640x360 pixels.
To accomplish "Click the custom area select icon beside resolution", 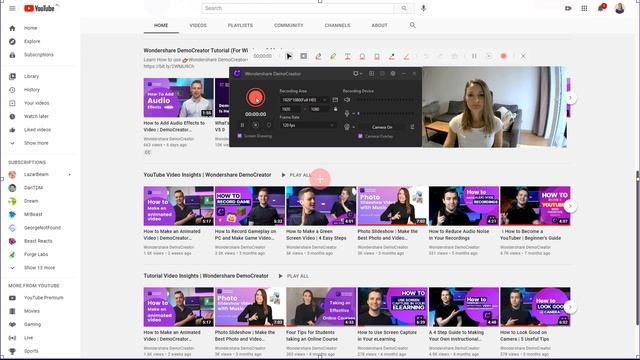I will coord(335,100).
